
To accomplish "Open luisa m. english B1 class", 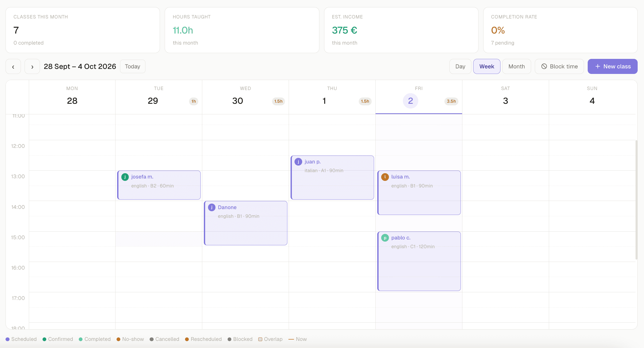I will 419,193.
